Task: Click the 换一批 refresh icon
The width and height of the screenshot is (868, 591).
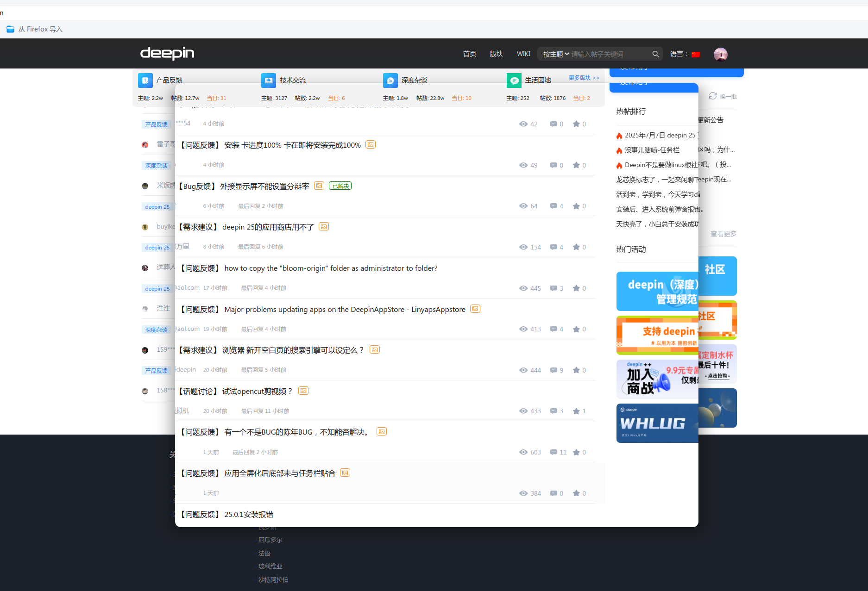Action: pos(712,96)
